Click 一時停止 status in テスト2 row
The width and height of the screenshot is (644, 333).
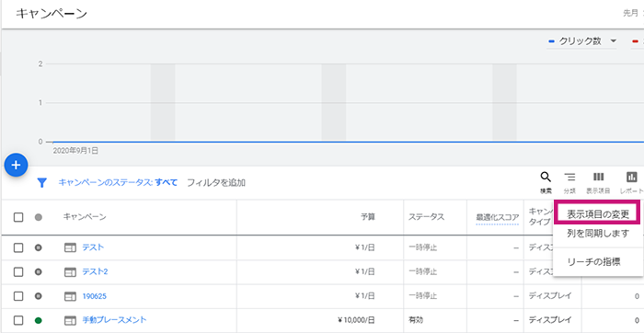(422, 271)
